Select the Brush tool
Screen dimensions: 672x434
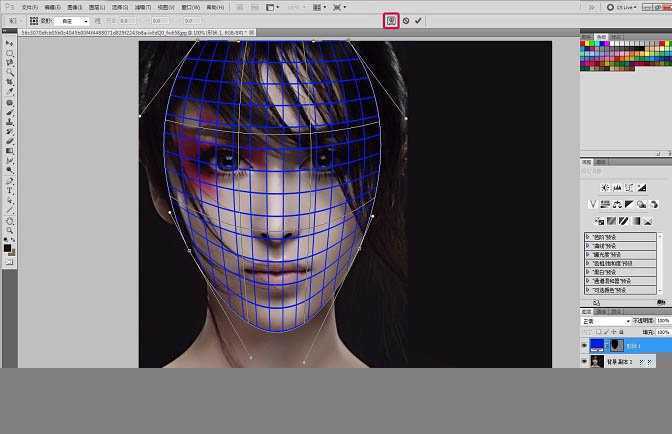[9, 112]
